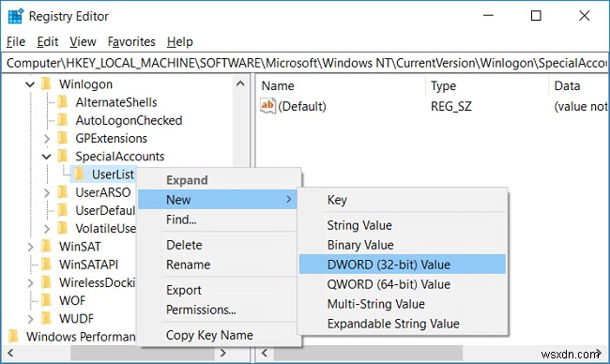The image size is (610, 364).
Task: Select the WinSATAPI key label
Action: [89, 265]
